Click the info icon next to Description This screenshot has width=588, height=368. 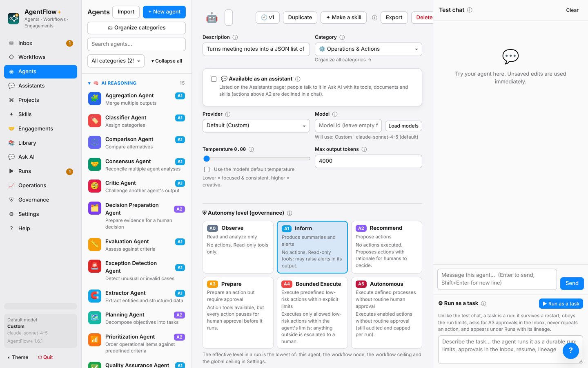pos(235,37)
